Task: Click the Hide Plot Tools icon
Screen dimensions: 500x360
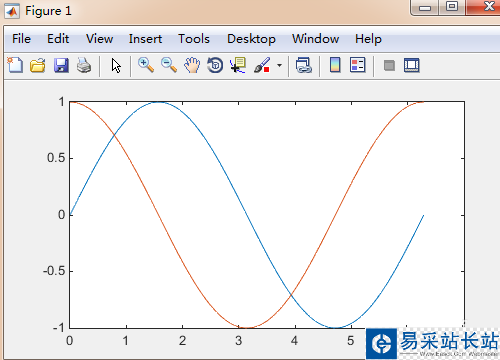Action: click(x=389, y=65)
